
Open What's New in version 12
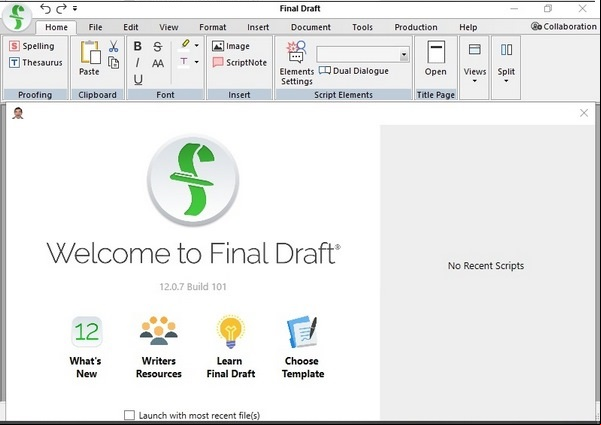(86, 347)
